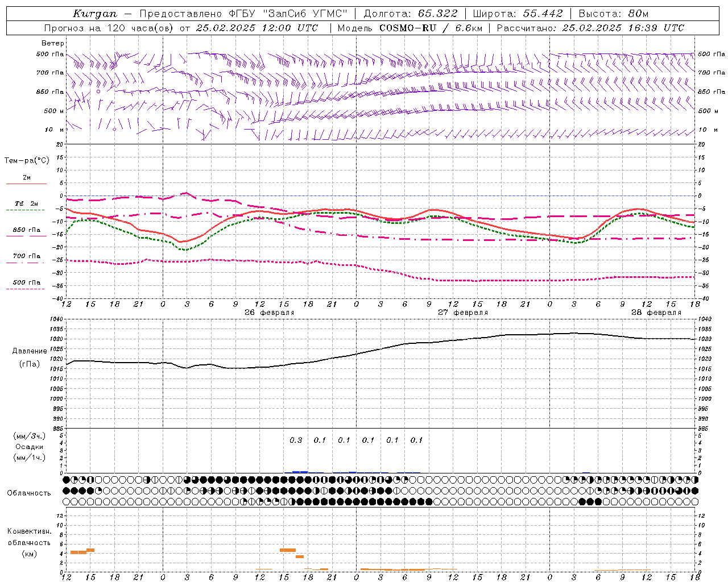
Task: Click the '0.3' precipitation amount value
Action: coord(296,440)
